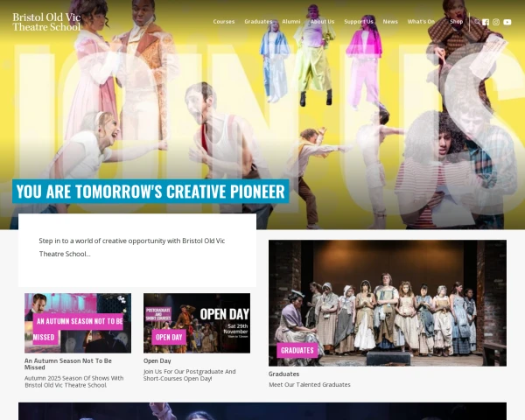Open An Autumn Season Not To Be Missed heading
Image resolution: width=525 pixels, height=420 pixels.
click(x=68, y=364)
